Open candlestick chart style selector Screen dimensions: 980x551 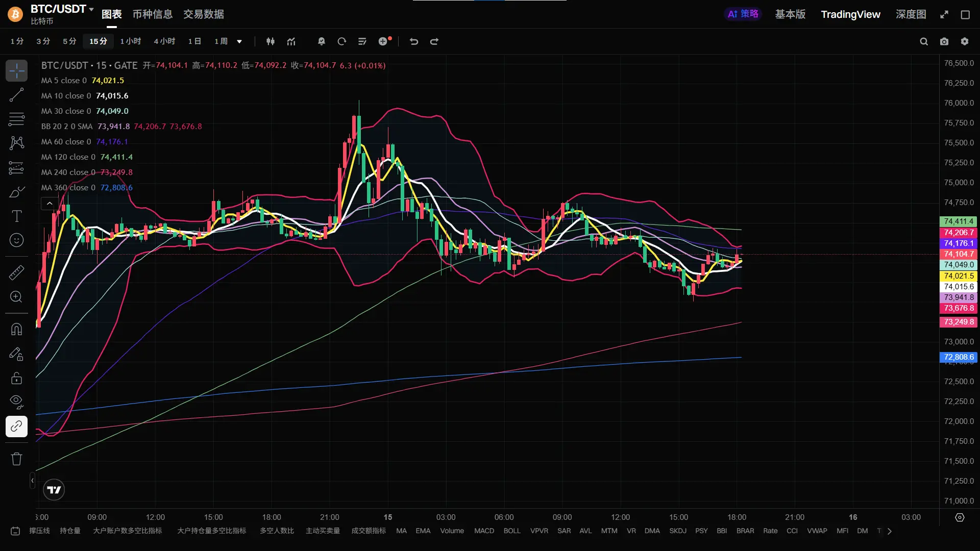(271, 41)
